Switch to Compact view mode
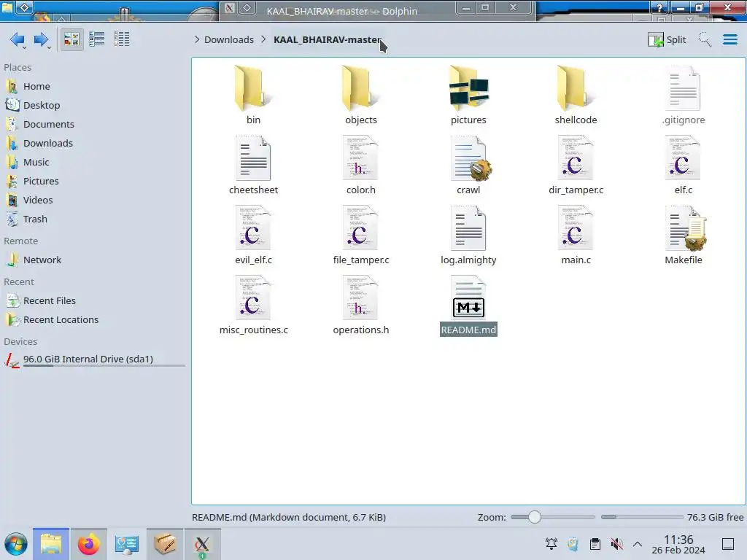The image size is (747, 560). pyautogui.click(x=97, y=39)
